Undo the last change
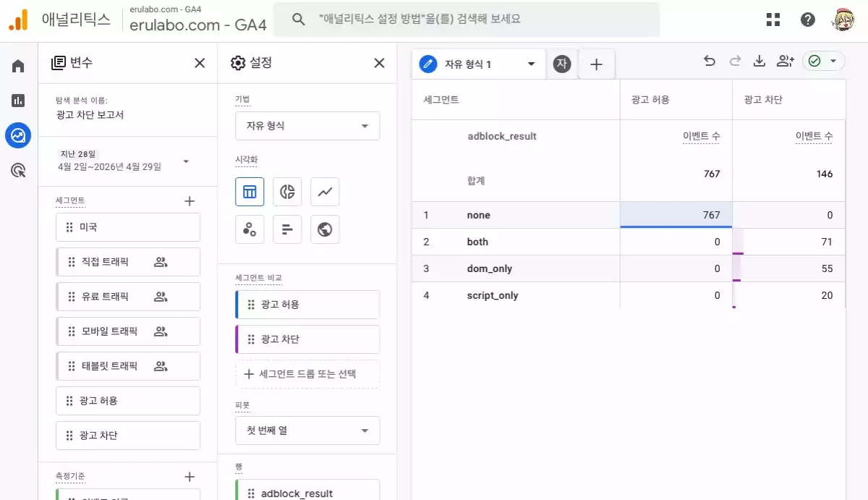868x500 pixels. tap(710, 62)
